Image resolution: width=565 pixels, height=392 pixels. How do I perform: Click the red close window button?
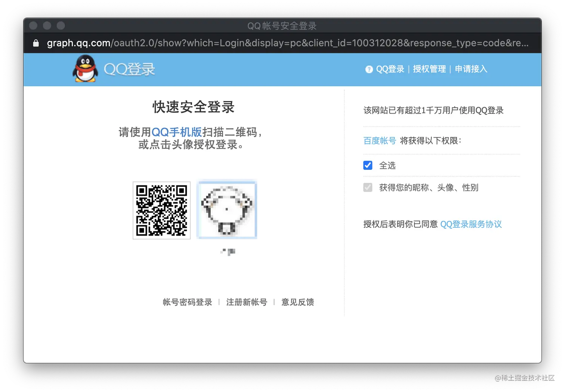tap(33, 25)
